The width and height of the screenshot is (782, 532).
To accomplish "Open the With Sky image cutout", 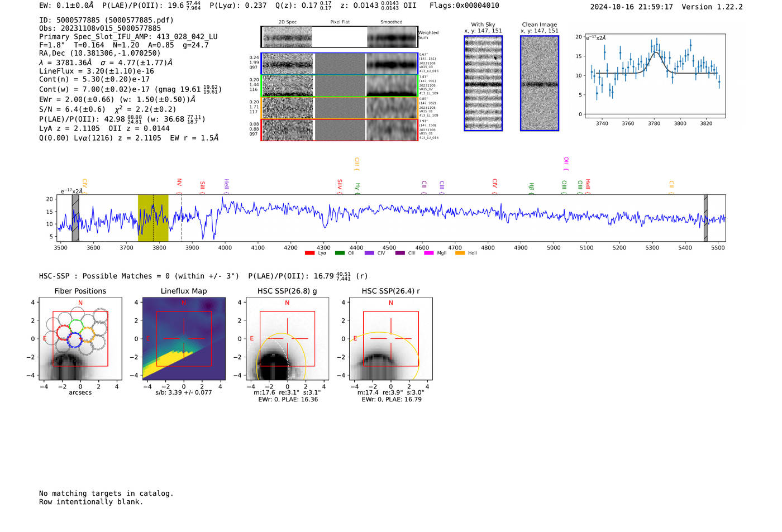I will [x=483, y=83].
